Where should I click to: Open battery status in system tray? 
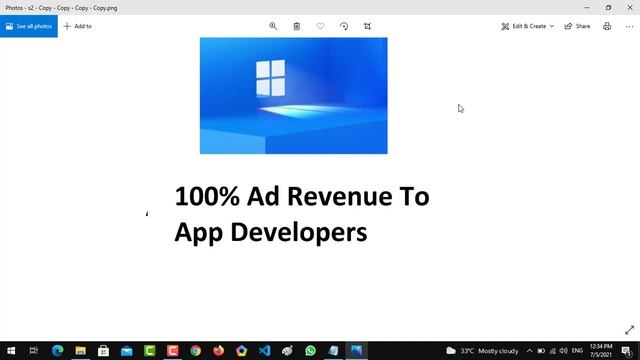(x=541, y=351)
